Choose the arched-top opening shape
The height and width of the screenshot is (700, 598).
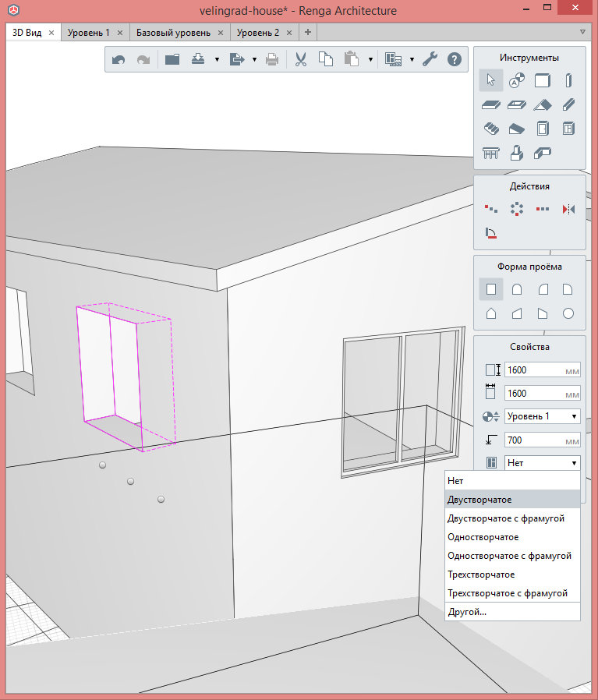(517, 289)
